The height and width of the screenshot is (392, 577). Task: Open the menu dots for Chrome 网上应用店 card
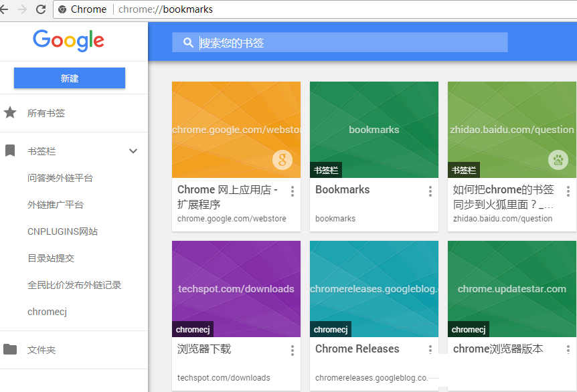tap(293, 191)
